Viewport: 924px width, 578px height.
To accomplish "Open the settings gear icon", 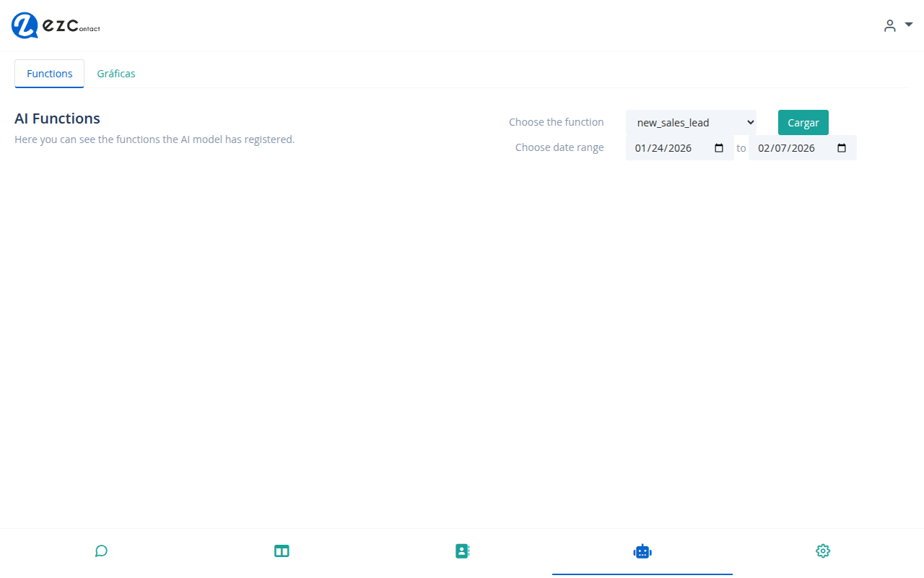I will (x=822, y=551).
